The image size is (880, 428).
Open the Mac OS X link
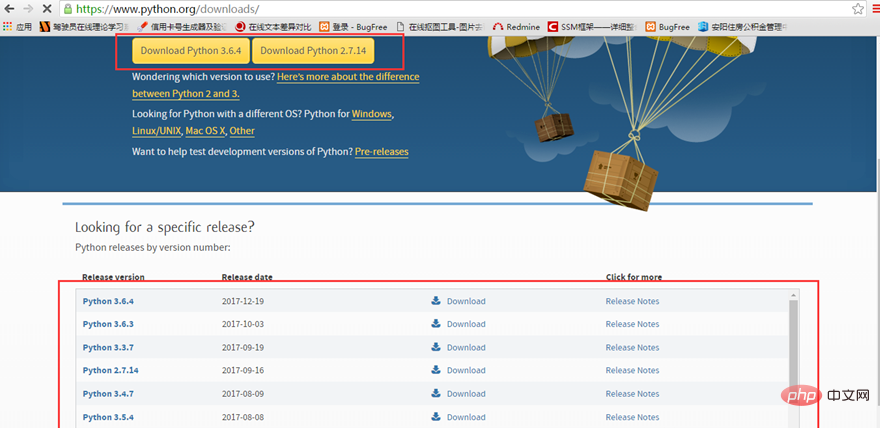205,131
